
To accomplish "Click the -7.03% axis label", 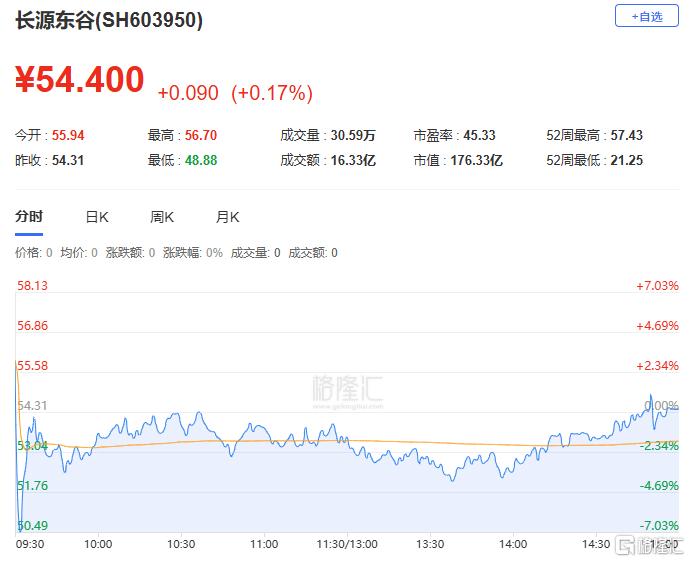I will click(x=659, y=525).
